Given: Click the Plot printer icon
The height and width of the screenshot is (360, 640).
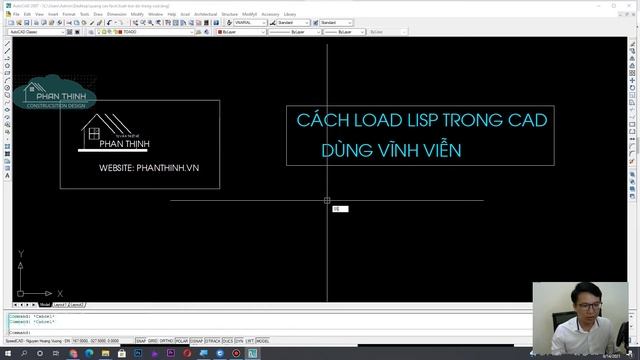Looking at the screenshot, I should tap(36, 23).
